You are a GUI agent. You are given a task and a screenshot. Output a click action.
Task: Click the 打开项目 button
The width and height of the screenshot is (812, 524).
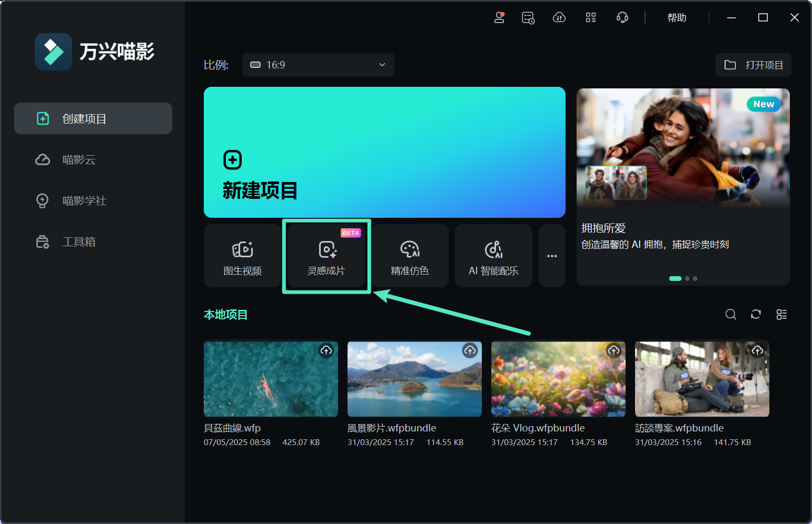[753, 65]
